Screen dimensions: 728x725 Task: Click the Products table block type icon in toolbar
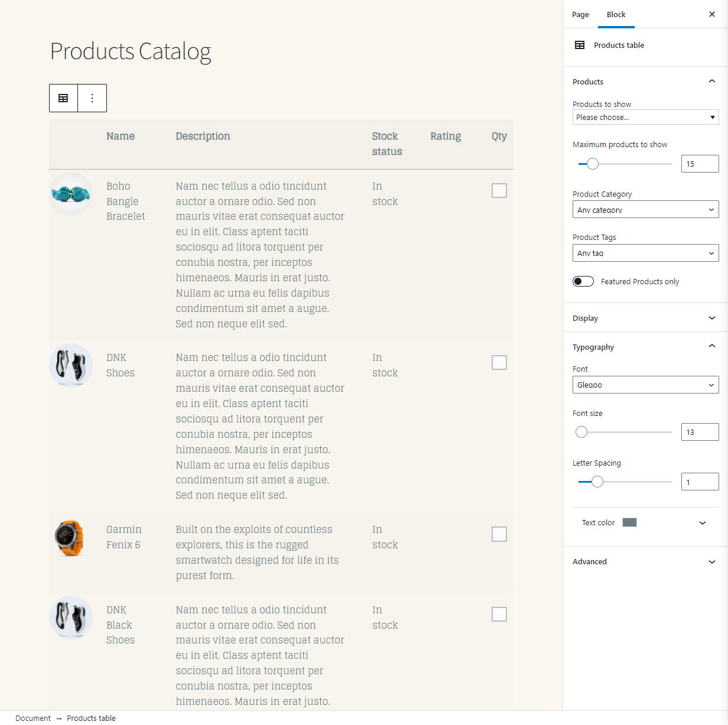tap(63, 98)
